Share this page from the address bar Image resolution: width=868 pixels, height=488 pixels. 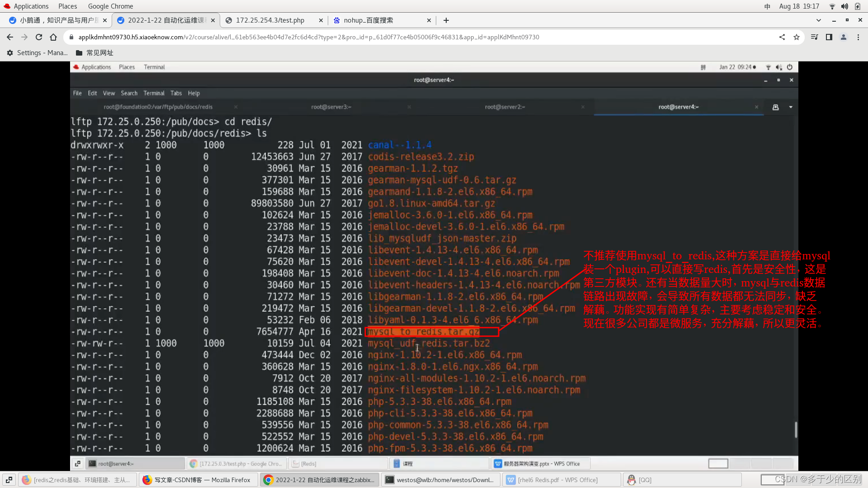(x=782, y=37)
